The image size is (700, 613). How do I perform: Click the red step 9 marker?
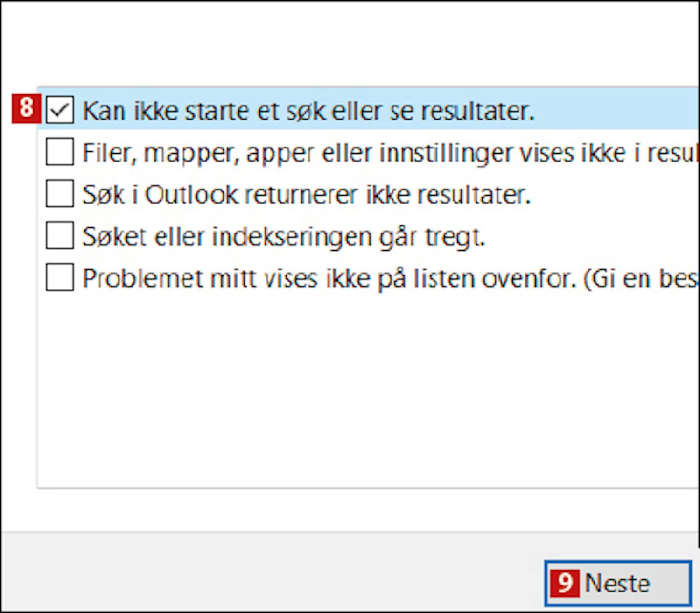tap(565, 583)
